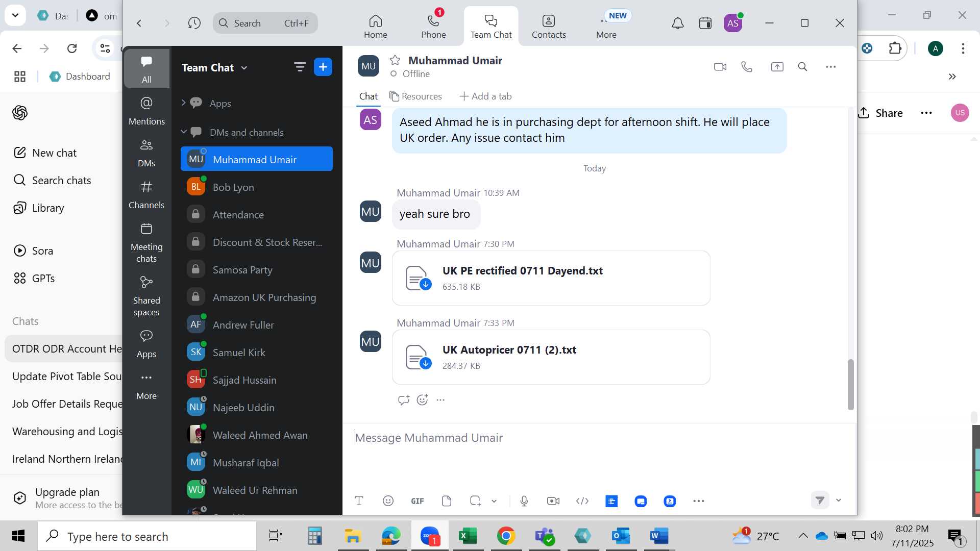Click the Message Muhammad Umair input field
The height and width of the screenshot is (551, 980).
click(x=600, y=438)
